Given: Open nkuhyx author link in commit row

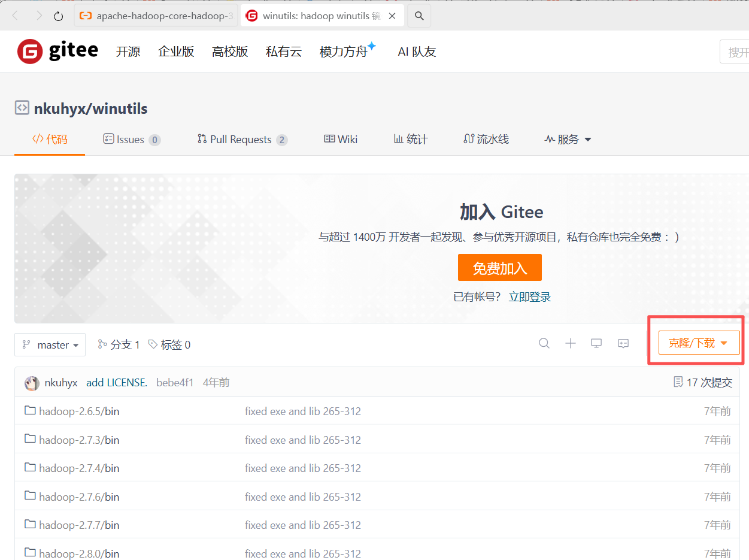Looking at the screenshot, I should click(61, 383).
